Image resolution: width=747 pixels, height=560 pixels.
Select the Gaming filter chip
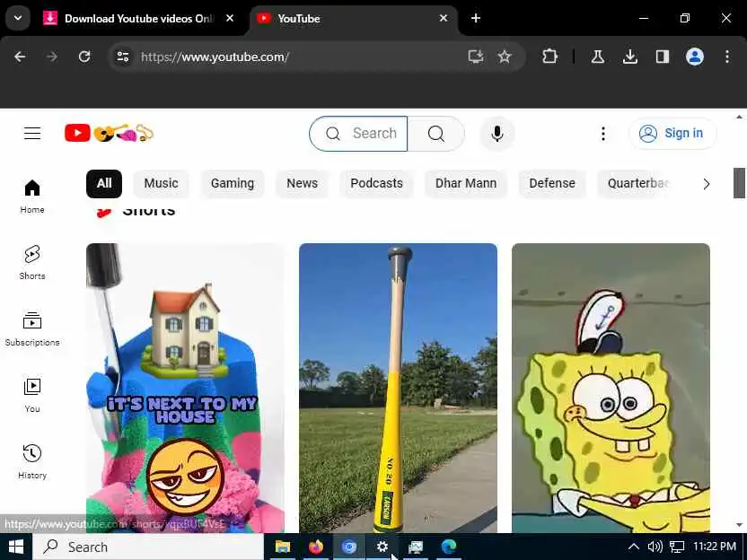click(x=232, y=183)
